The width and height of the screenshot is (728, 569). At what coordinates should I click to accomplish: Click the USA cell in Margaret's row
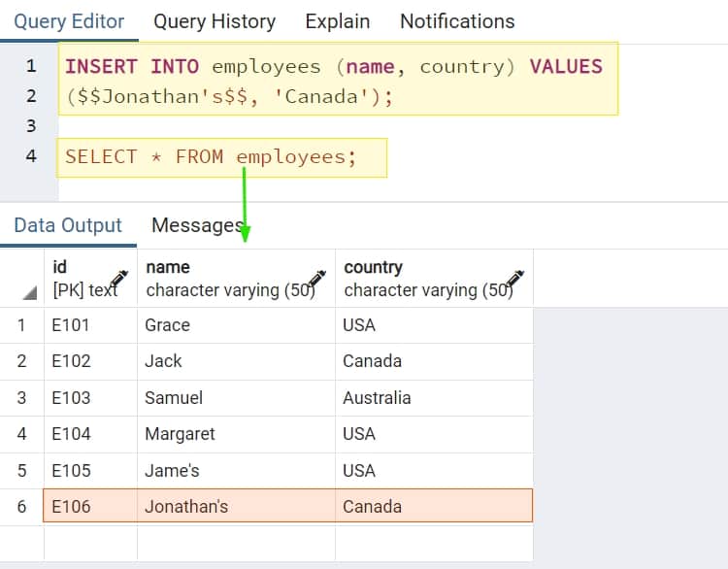click(x=434, y=434)
